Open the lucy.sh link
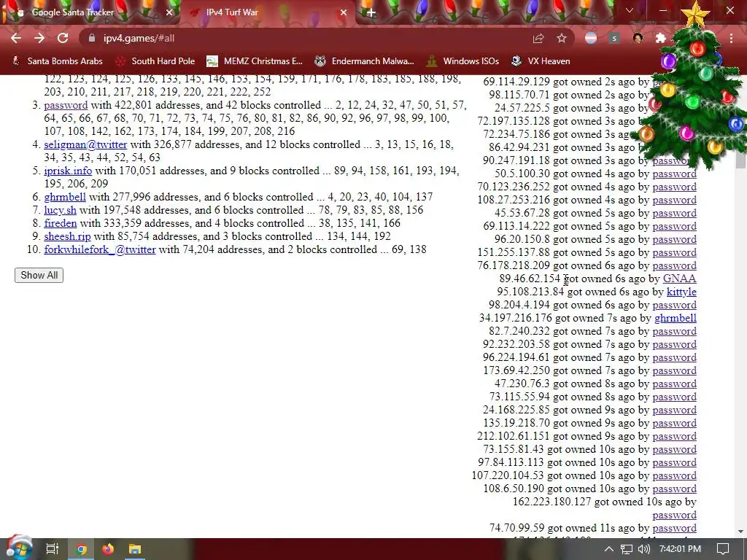 tap(60, 210)
